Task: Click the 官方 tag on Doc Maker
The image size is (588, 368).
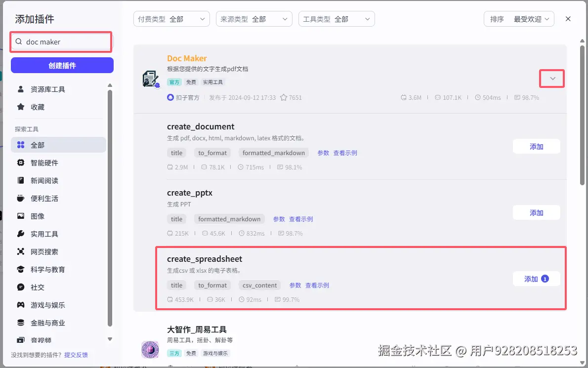Action: 174,82
